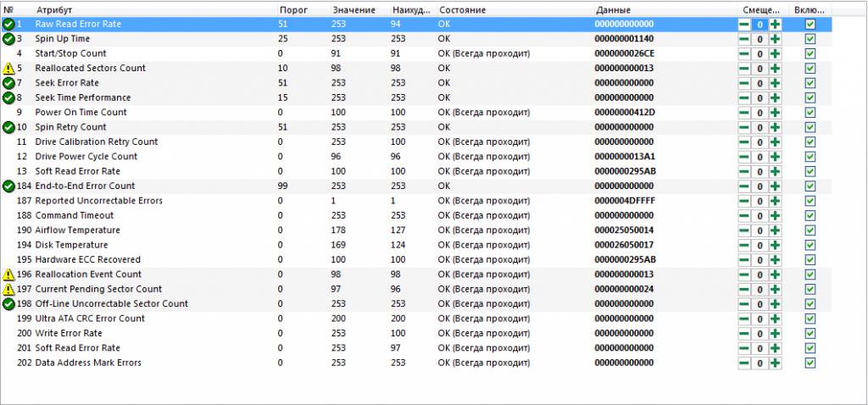Click the warning icon beside Current Pending Sector Count
This screenshot has width=868, height=405.
(x=8, y=290)
